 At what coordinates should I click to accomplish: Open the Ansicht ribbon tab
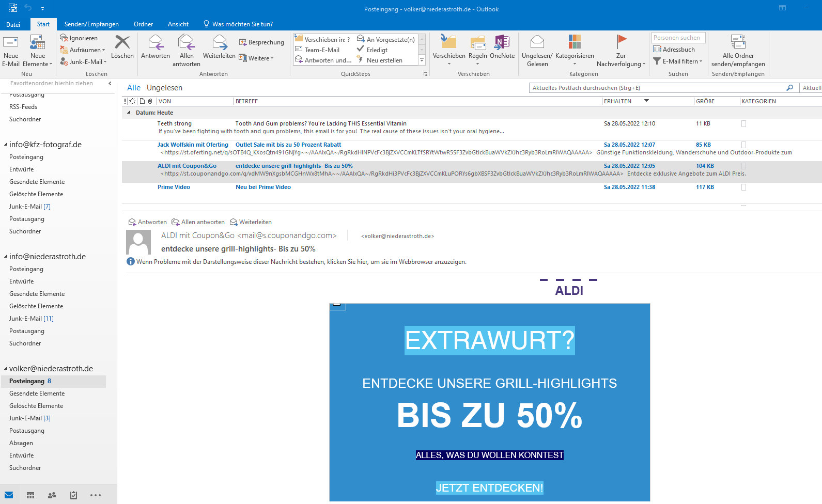tap(178, 24)
